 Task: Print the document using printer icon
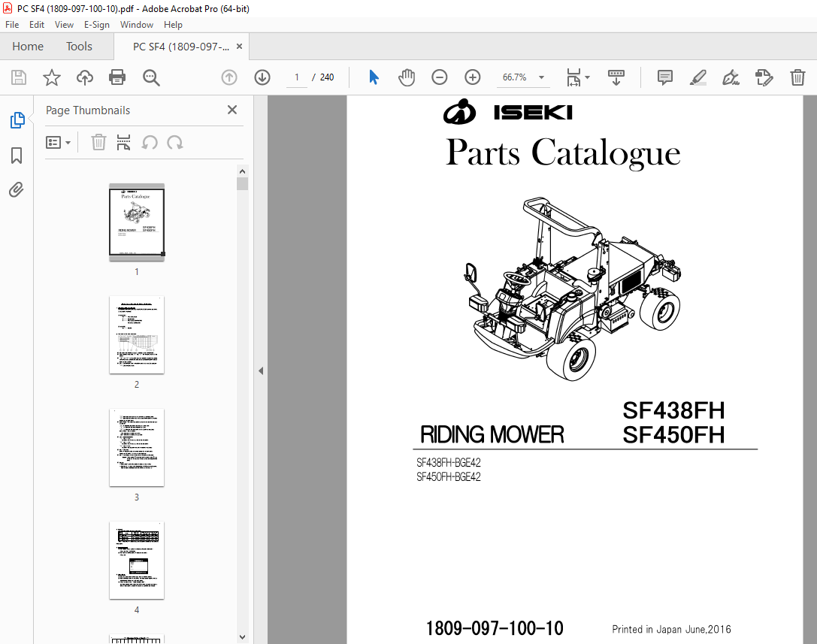(117, 77)
